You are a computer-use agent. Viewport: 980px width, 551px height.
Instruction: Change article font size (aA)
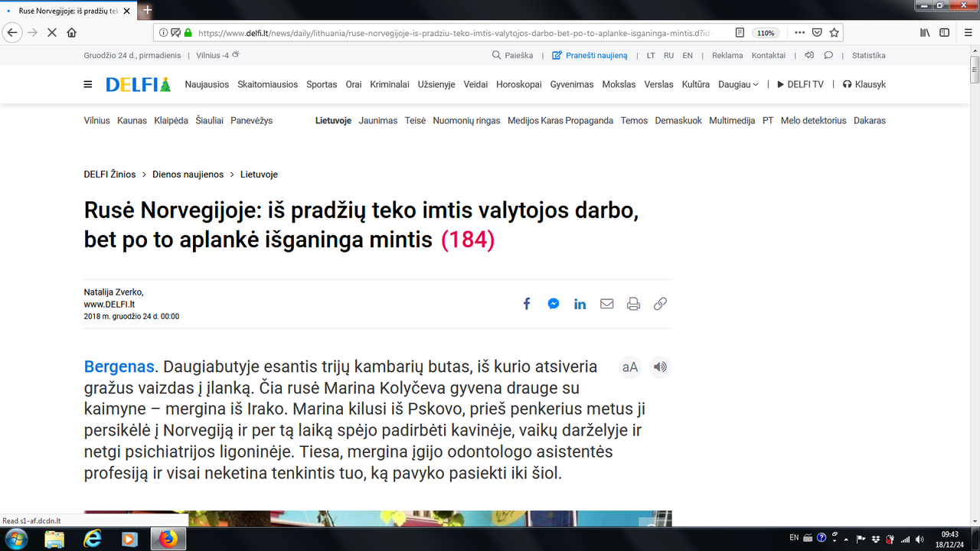[630, 367]
